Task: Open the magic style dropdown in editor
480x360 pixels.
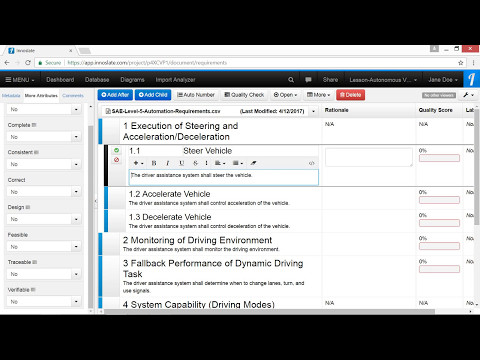Action: (x=138, y=163)
